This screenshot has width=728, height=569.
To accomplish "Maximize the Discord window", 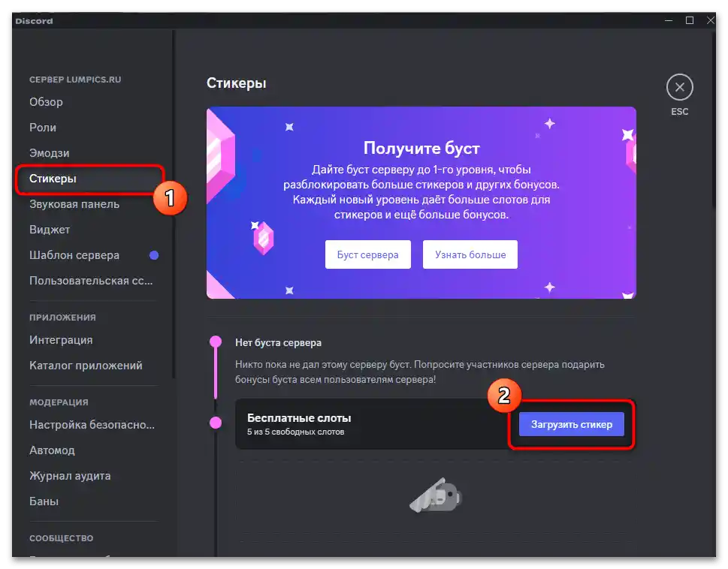I will [x=690, y=21].
